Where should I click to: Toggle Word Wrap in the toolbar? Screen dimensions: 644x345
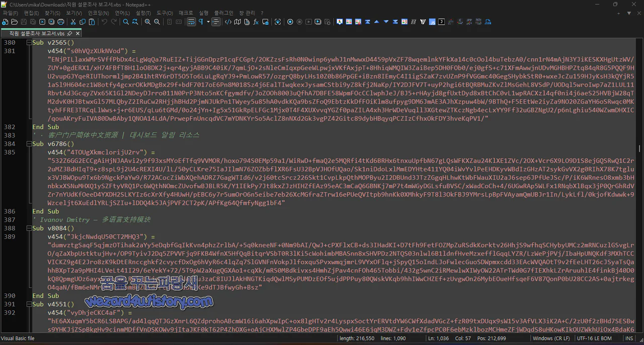pos(191,22)
